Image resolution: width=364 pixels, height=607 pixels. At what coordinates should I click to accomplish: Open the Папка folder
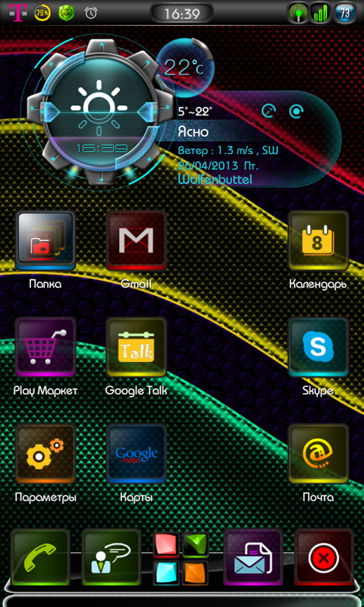45,241
